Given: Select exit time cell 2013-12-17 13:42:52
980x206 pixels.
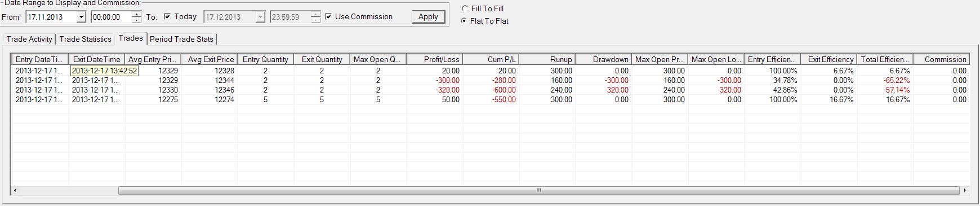Looking at the screenshot, I should coord(105,71).
